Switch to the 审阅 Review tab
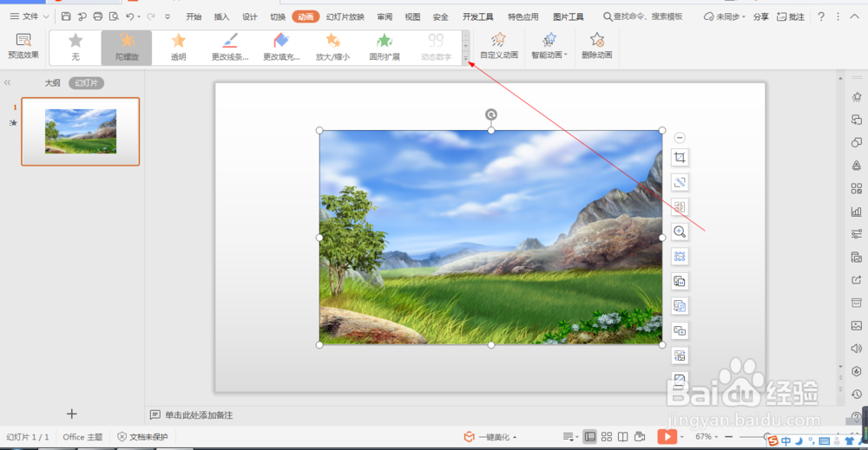This screenshot has height=450, width=868. [385, 17]
